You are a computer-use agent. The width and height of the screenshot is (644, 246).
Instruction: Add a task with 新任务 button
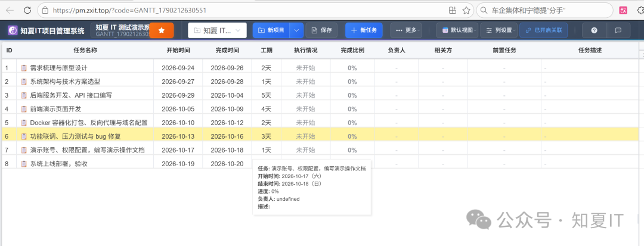pyautogui.click(x=364, y=30)
